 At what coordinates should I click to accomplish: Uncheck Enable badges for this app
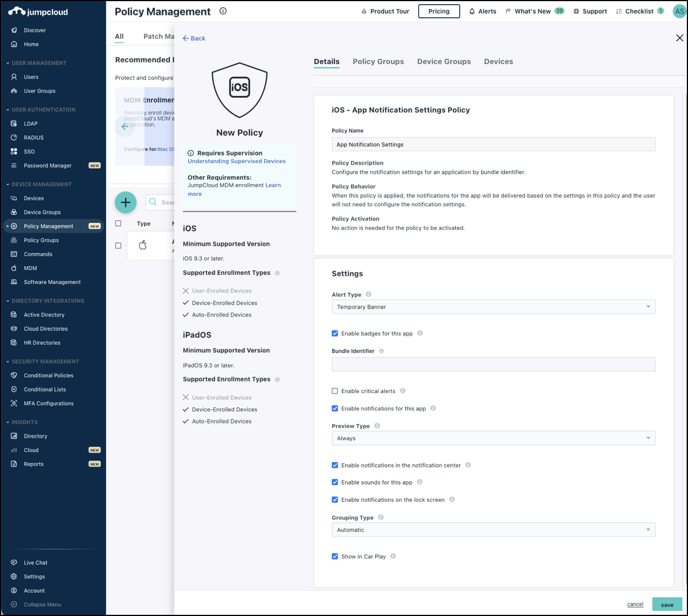point(335,333)
